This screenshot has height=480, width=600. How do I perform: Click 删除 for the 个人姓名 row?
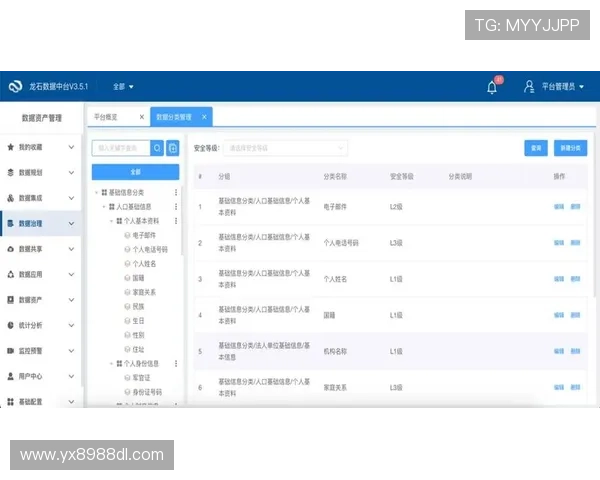point(576,279)
